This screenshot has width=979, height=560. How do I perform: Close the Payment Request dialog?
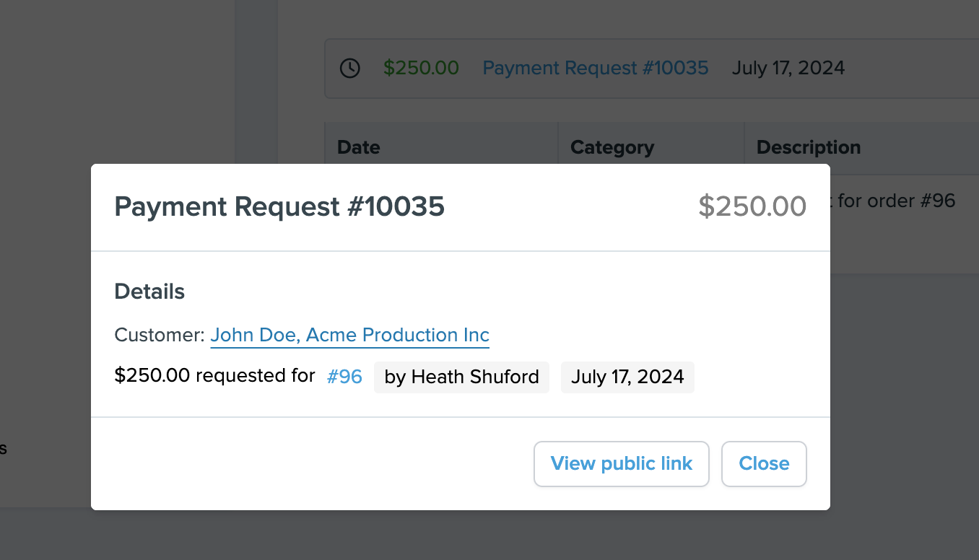(x=764, y=464)
